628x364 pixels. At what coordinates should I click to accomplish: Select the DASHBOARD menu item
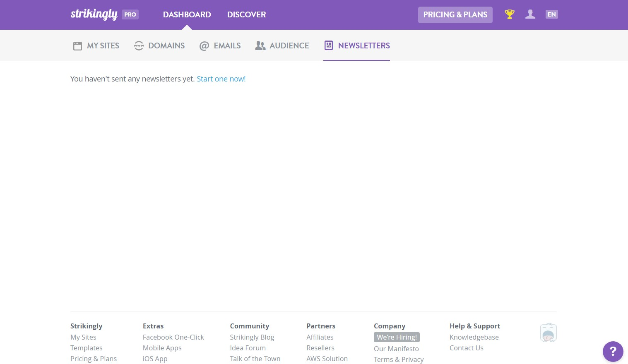pyautogui.click(x=187, y=14)
